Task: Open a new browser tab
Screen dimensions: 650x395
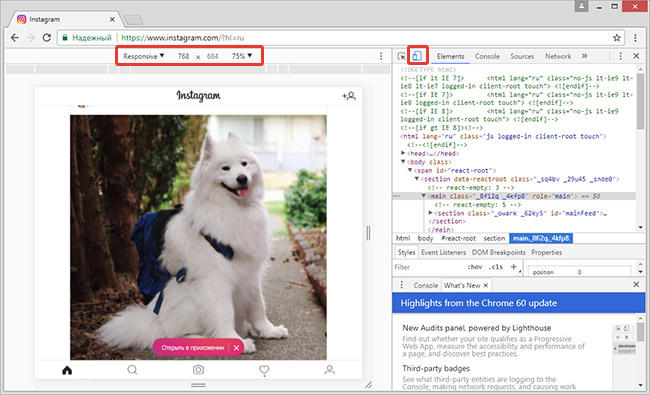Action: pos(133,19)
